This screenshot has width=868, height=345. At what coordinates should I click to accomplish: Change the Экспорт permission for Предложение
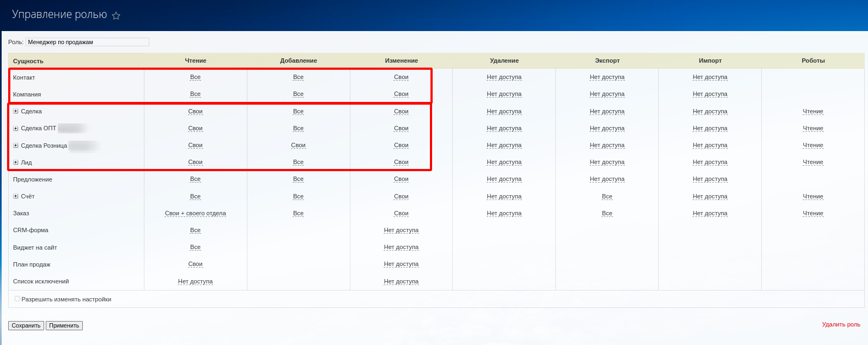[x=607, y=179]
